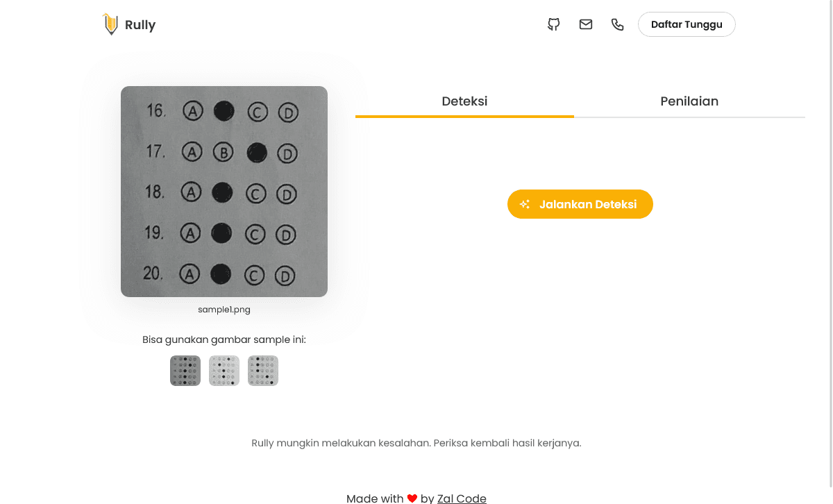Click the red heart icon in the footer
This screenshot has height=504, width=833.
point(412,498)
